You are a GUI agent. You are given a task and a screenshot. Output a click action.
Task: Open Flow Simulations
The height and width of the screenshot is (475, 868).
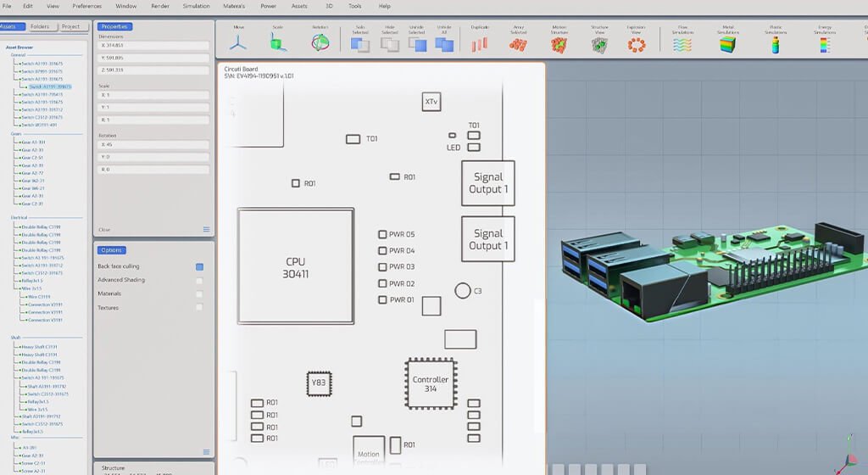coord(682,45)
